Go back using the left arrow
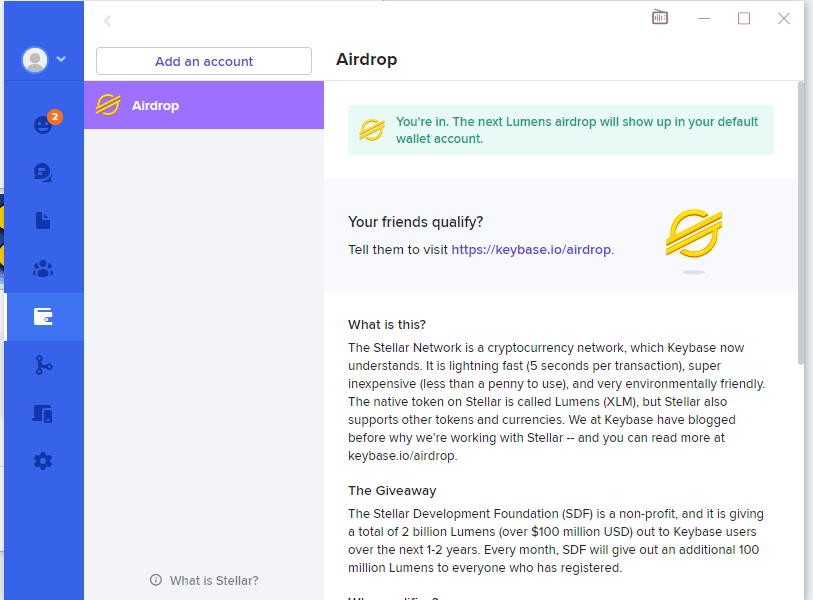Screen dimensions: 813x600 108,21
